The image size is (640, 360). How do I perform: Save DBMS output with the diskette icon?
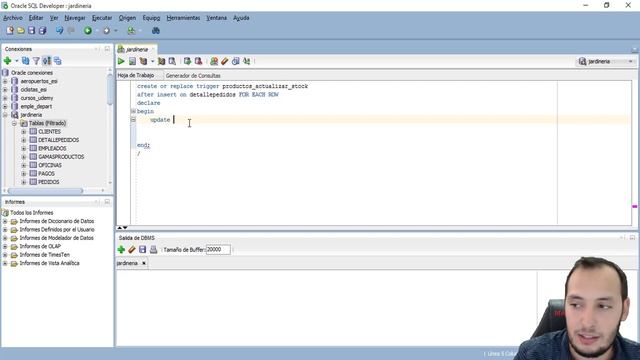[142, 249]
